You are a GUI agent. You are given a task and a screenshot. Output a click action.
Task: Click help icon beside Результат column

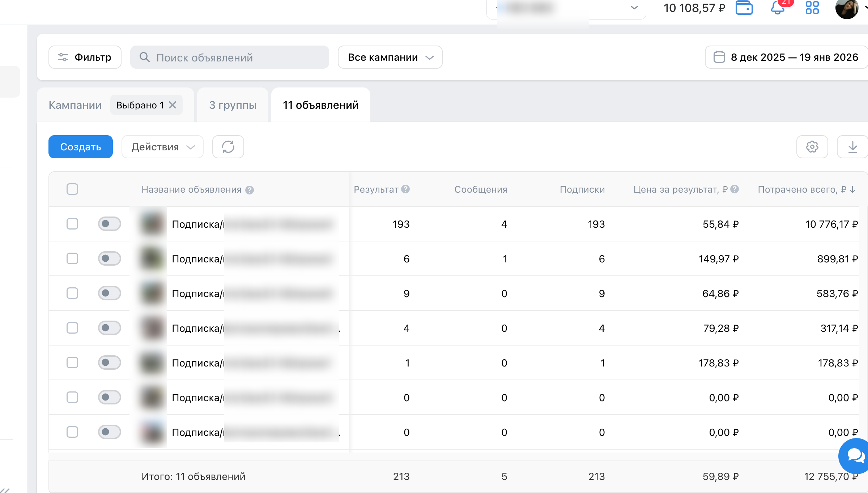click(x=405, y=189)
